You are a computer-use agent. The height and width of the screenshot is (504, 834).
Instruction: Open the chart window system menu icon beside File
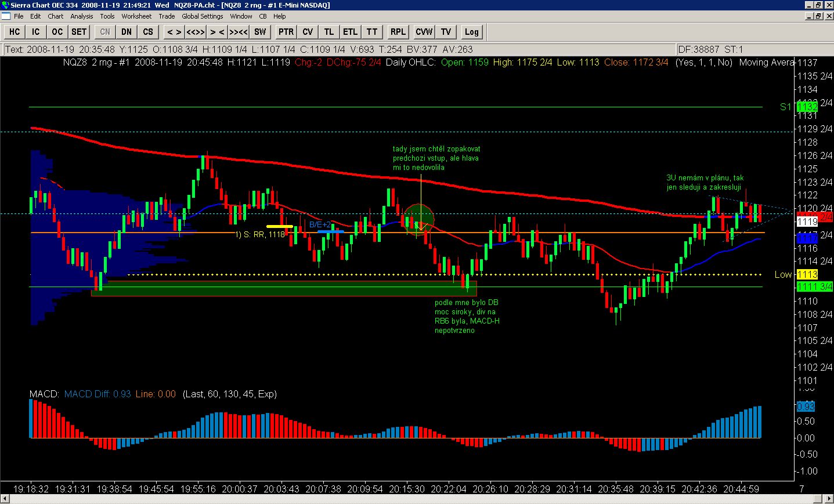[6, 16]
